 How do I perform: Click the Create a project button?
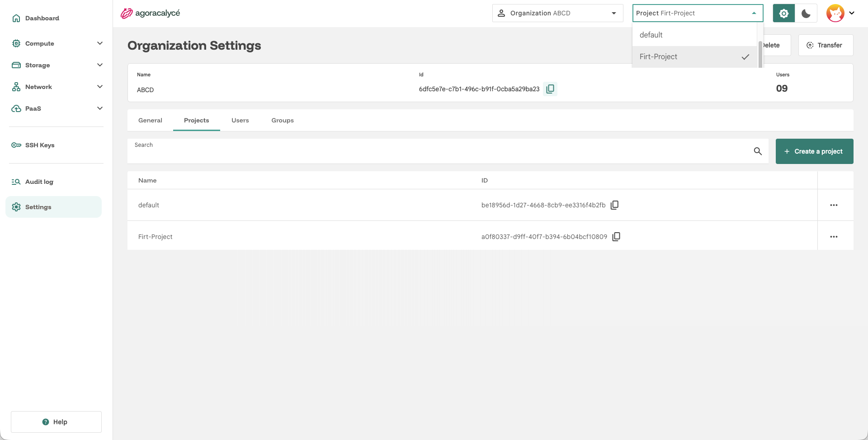tap(814, 151)
